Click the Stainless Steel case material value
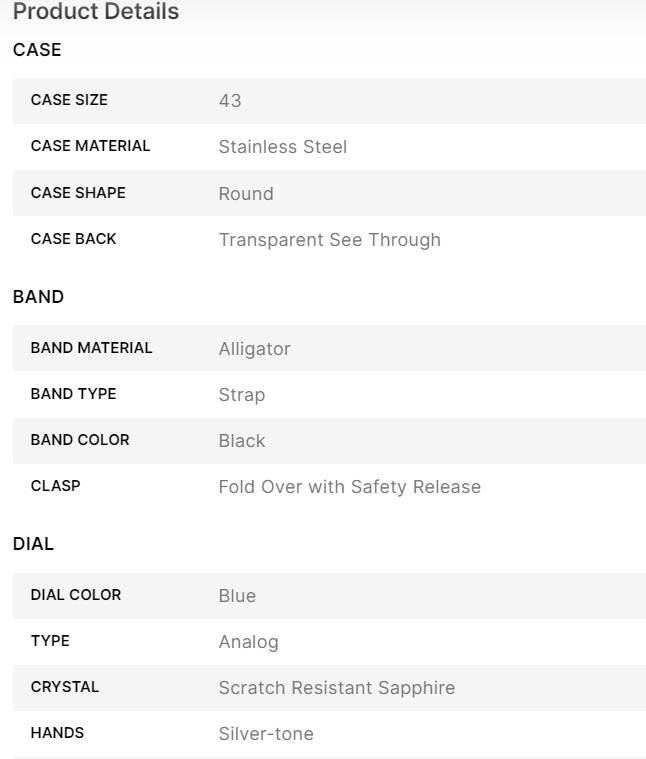This screenshot has height=759, width=646. (283, 147)
